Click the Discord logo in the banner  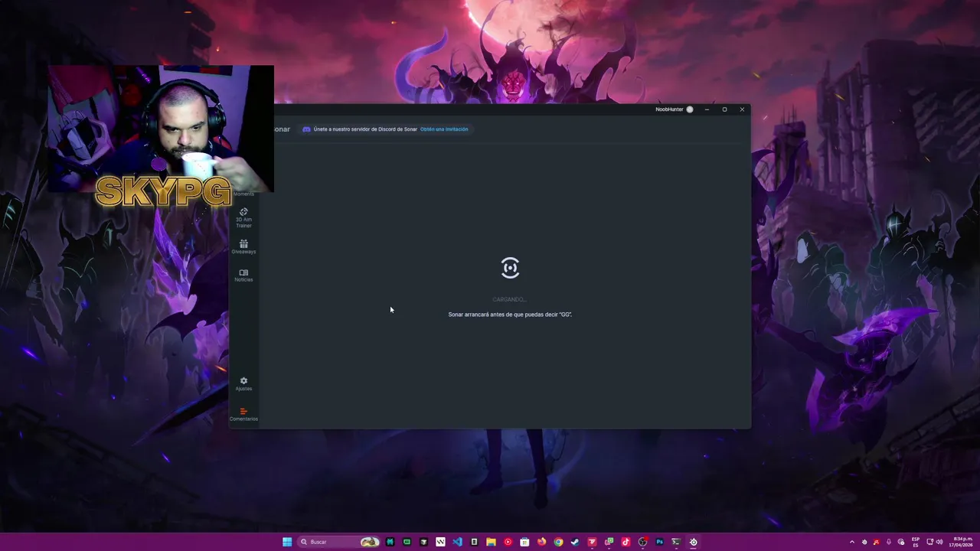[x=306, y=129]
